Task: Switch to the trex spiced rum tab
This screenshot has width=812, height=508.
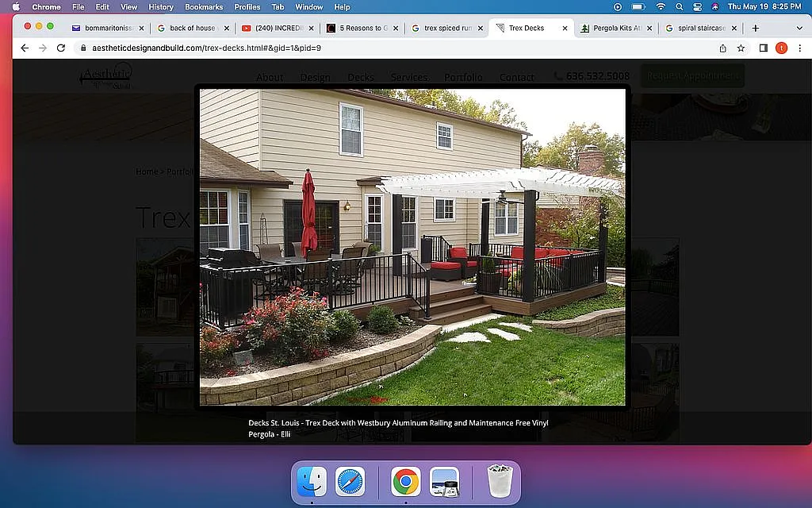Action: click(447, 28)
